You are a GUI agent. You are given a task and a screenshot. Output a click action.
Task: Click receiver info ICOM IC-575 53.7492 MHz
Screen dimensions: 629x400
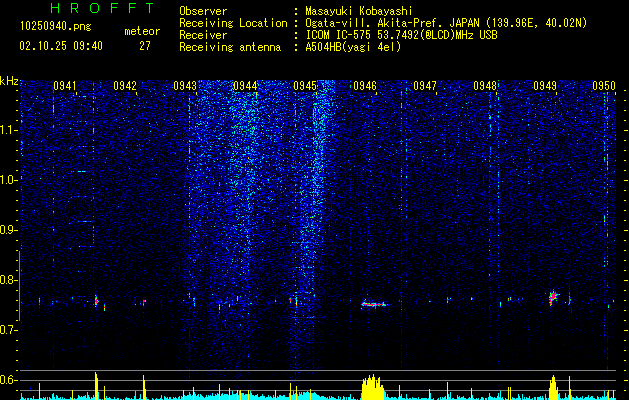point(401,35)
